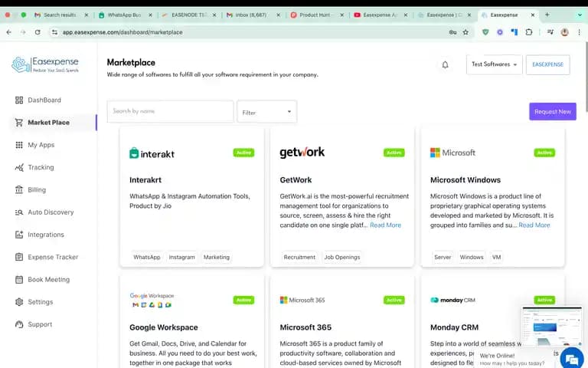This screenshot has width=588, height=368.
Task: Switch to the Inbox Gmail tab
Action: tap(250, 15)
